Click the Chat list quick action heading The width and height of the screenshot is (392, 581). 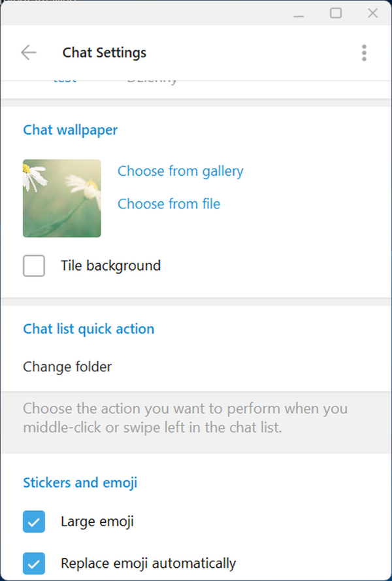click(89, 329)
